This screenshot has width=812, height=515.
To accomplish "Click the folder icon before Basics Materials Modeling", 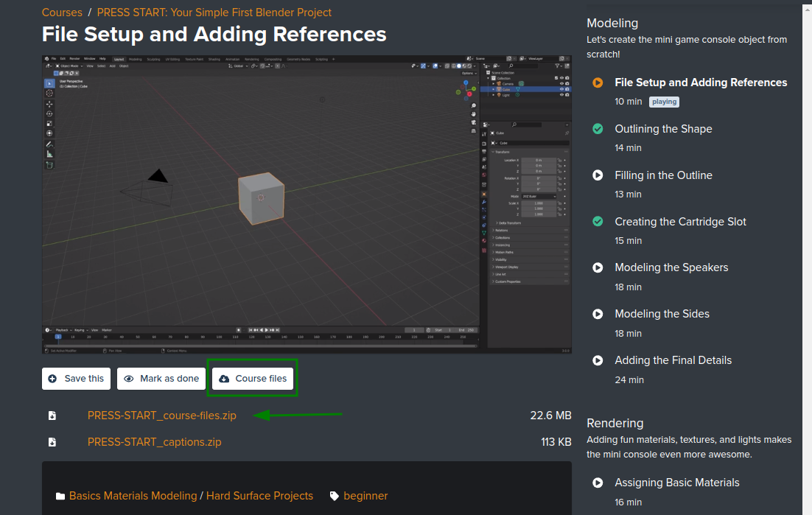I will 60,496.
